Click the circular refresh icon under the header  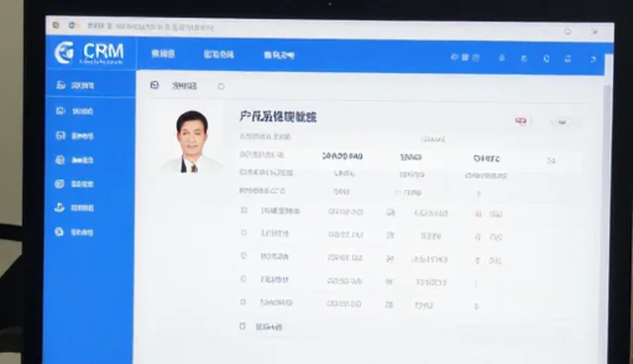tap(221, 86)
